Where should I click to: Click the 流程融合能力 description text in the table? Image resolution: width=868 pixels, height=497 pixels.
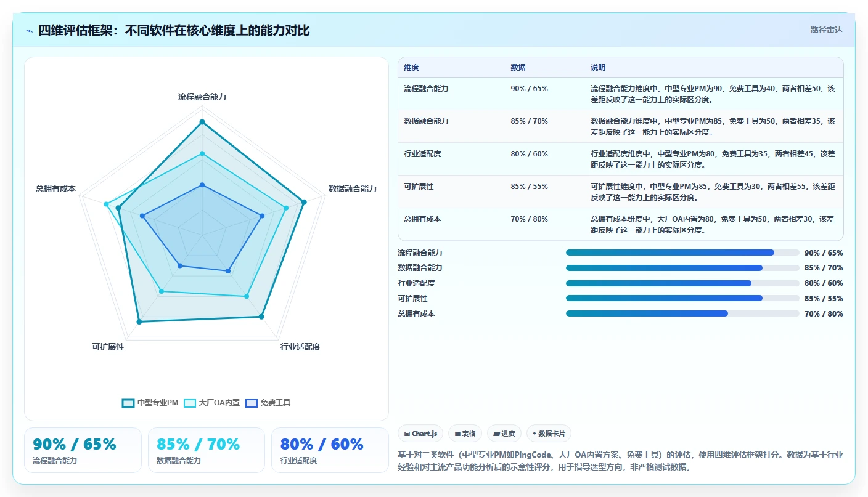(x=713, y=94)
